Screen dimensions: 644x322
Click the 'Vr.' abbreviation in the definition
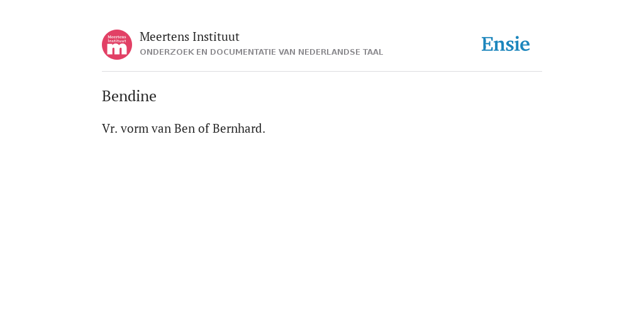[109, 129]
